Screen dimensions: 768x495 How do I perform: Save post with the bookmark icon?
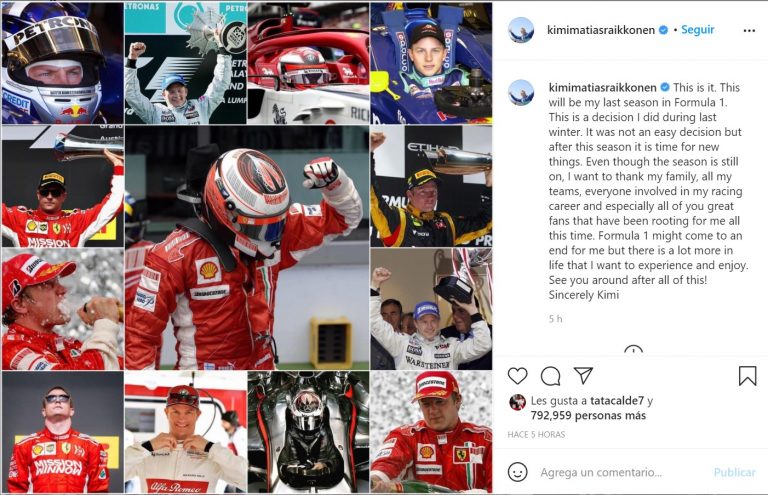point(747,376)
